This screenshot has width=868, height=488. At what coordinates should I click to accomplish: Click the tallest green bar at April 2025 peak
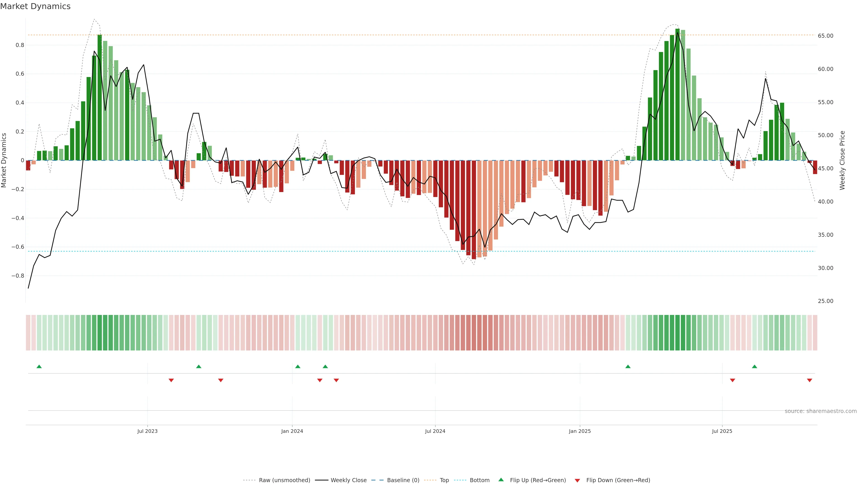tap(677, 94)
